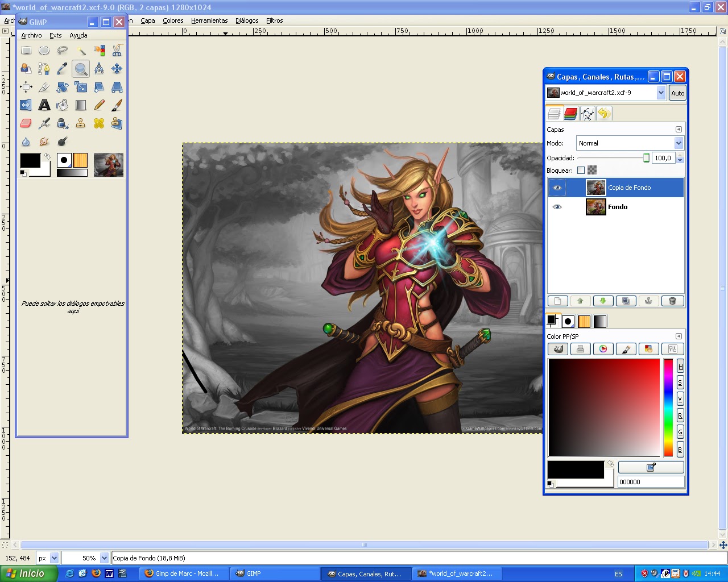Select the Measure compass tool
Image resolution: width=728 pixels, height=582 pixels.
(x=99, y=69)
